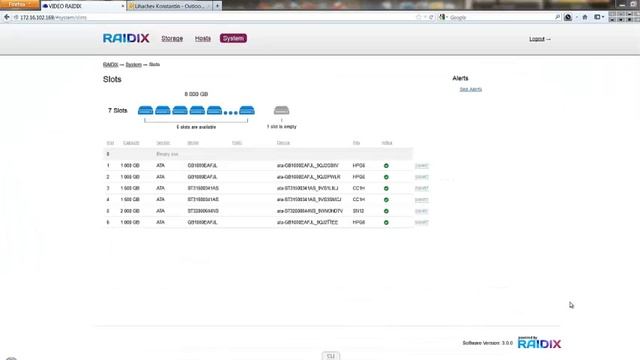Click green status indicator for slot 1
Image resolution: width=640 pixels, height=360 pixels.
pos(386,166)
